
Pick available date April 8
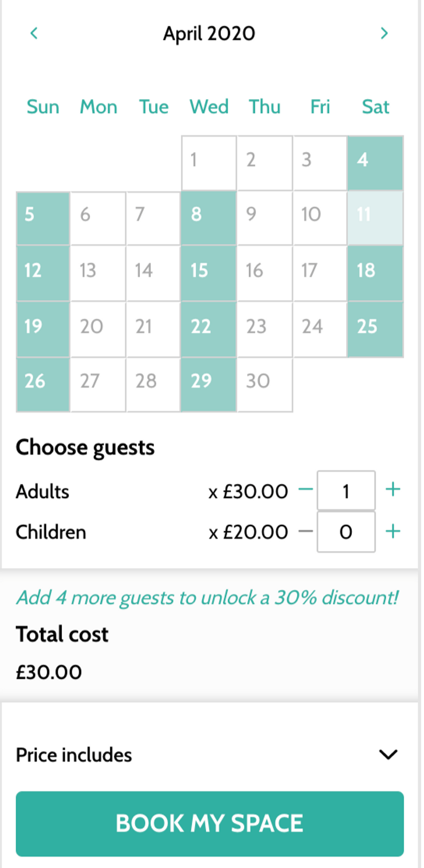(209, 218)
